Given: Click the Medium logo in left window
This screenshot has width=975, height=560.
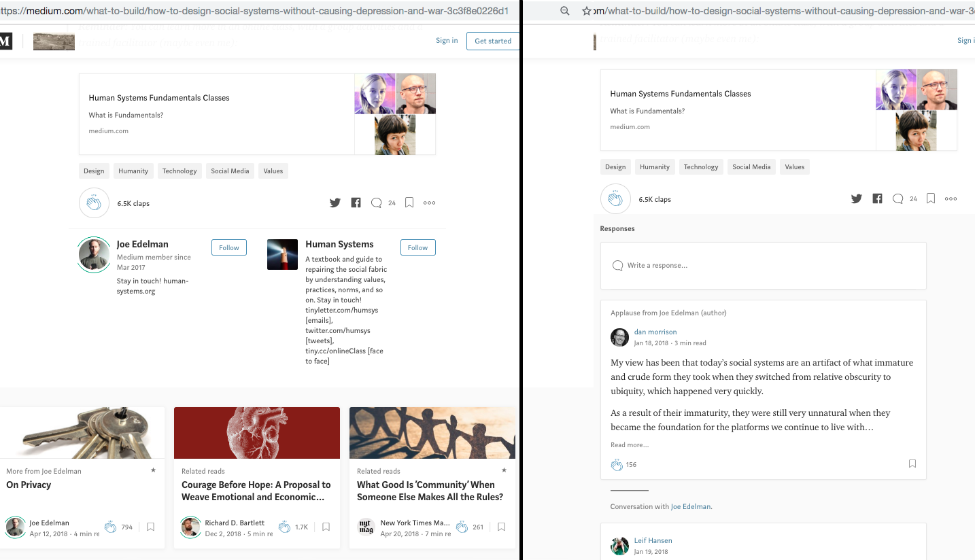Looking at the screenshot, I should (5, 41).
